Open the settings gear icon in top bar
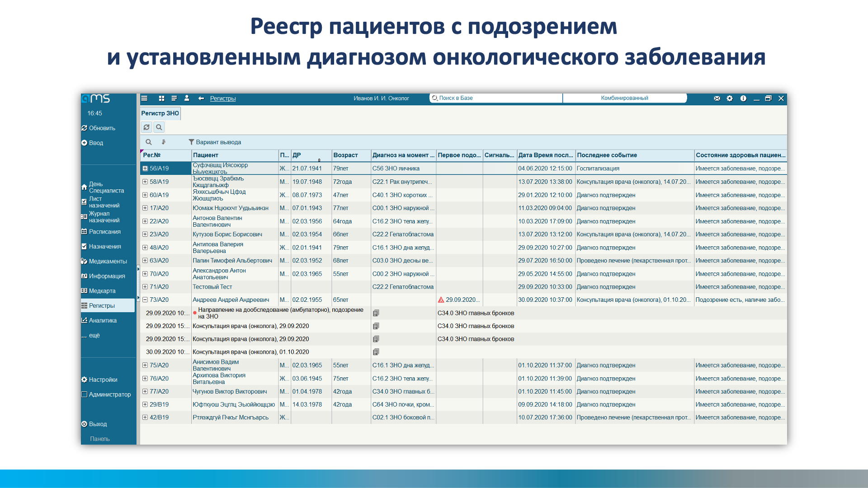The width and height of the screenshot is (868, 488). (x=730, y=98)
